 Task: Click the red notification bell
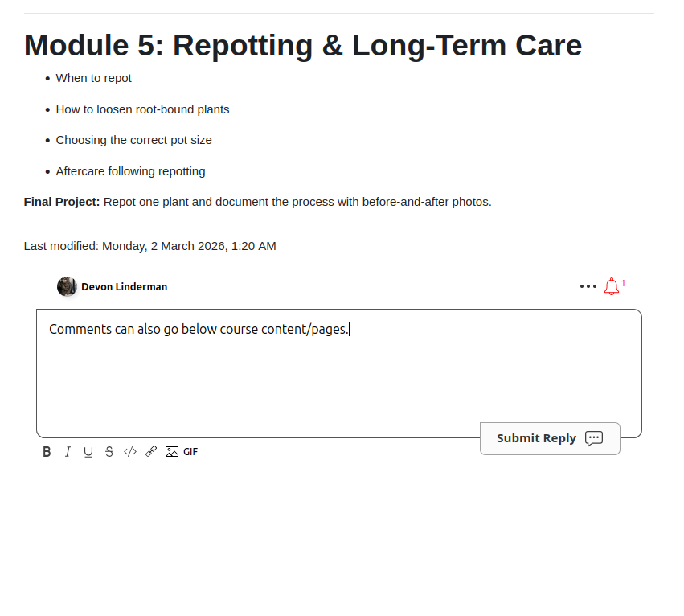coord(610,286)
